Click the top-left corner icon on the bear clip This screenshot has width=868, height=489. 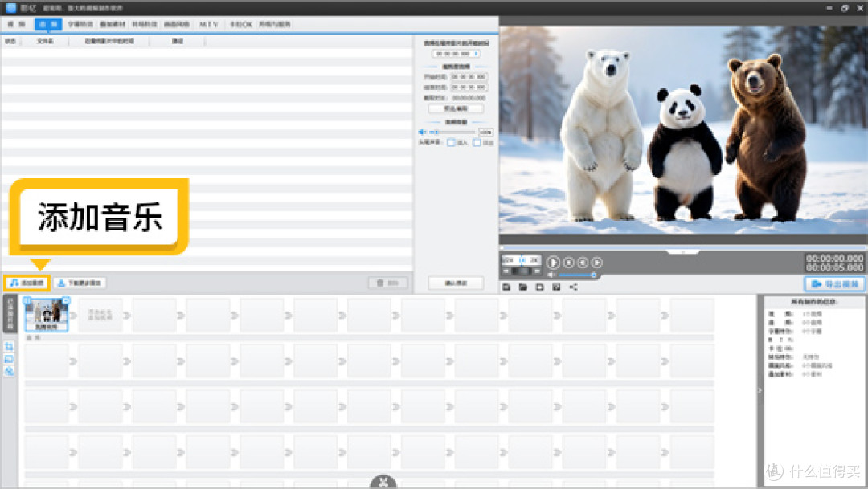(27, 300)
